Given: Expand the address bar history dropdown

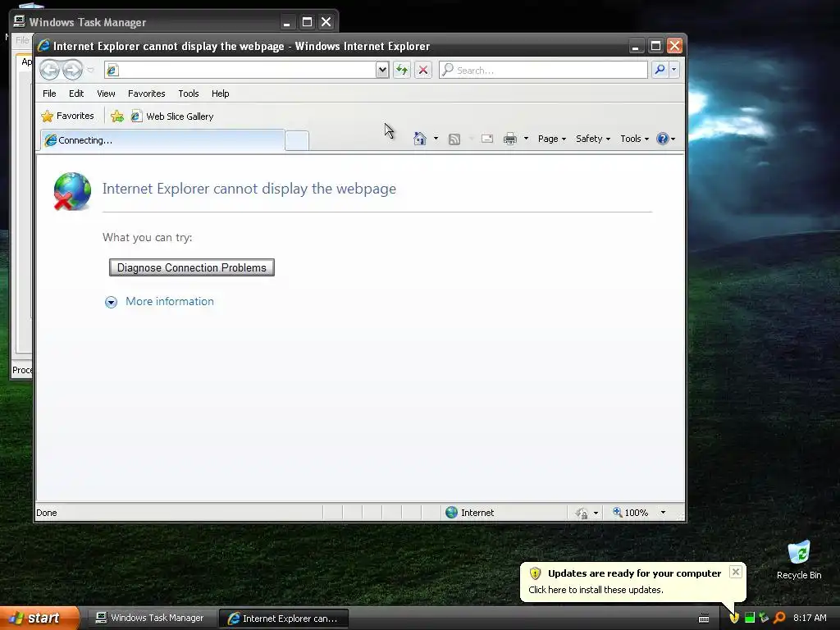Looking at the screenshot, I should (x=382, y=70).
